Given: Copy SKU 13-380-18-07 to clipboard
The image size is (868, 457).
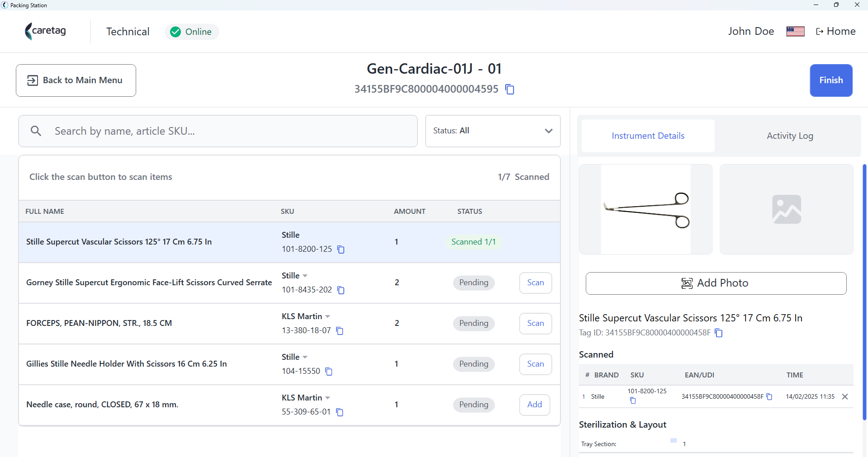Looking at the screenshot, I should click(x=340, y=331).
